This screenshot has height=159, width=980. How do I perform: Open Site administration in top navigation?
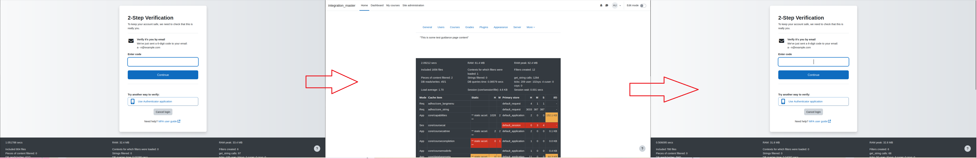click(413, 5)
